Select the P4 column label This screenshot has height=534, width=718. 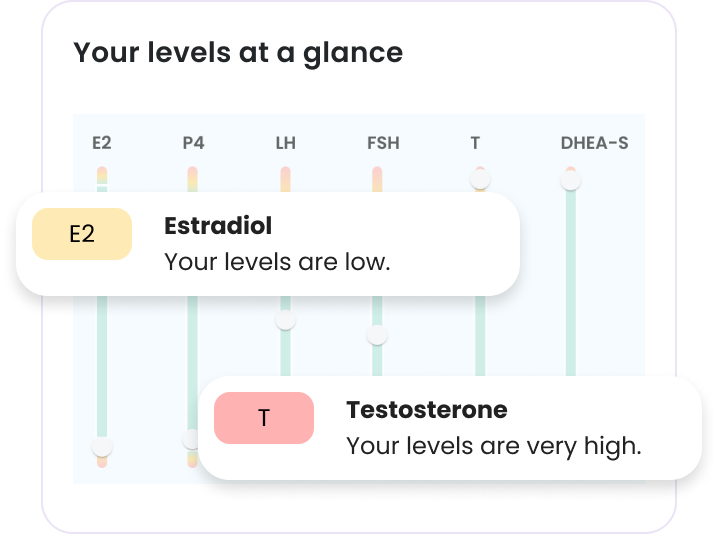(x=193, y=143)
